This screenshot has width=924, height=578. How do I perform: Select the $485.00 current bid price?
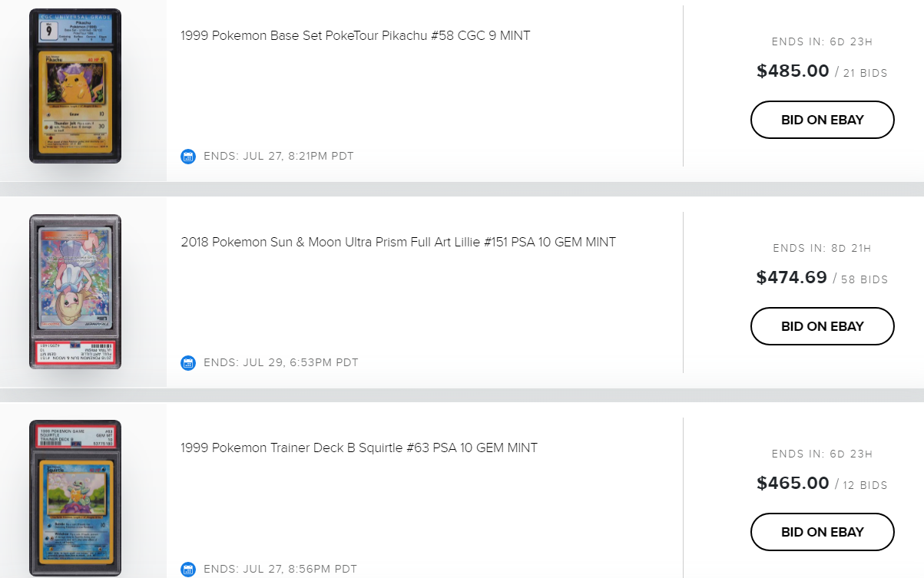793,71
